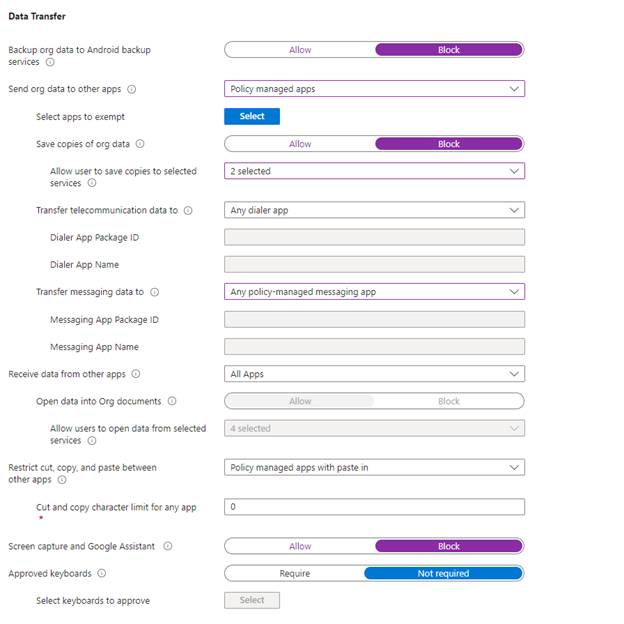Image resolution: width=624 pixels, height=624 pixels.
Task: Allow Screen capture and Google Assistant
Action: 300,546
